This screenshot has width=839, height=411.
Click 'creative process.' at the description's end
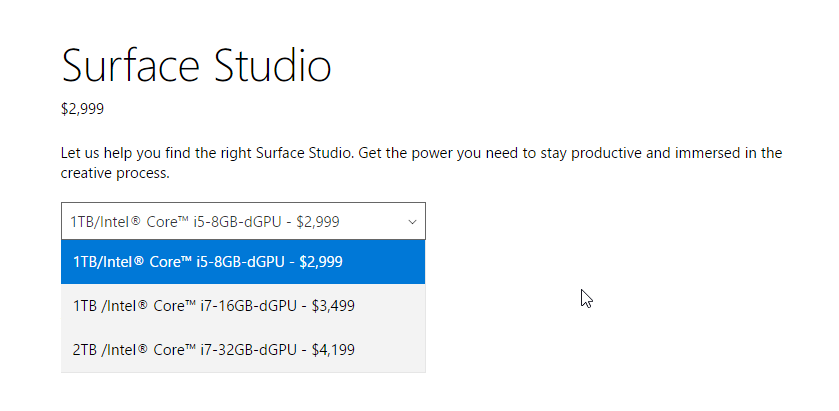(115, 174)
